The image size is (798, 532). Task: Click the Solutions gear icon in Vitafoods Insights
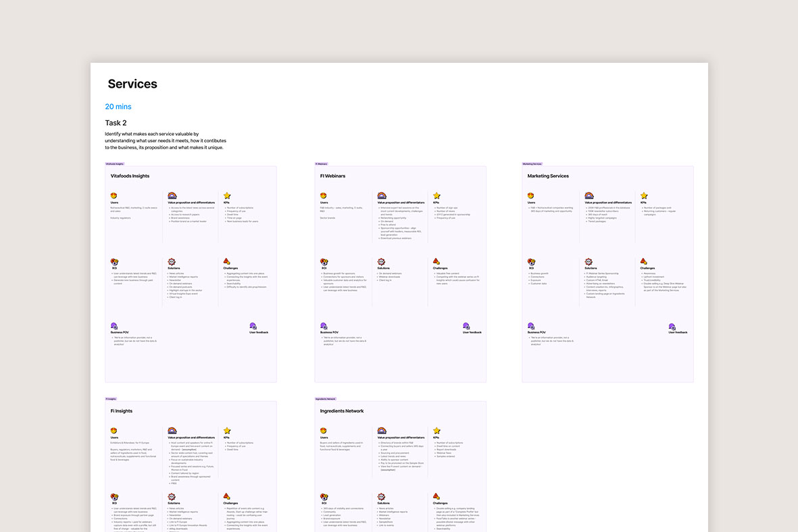point(172,261)
